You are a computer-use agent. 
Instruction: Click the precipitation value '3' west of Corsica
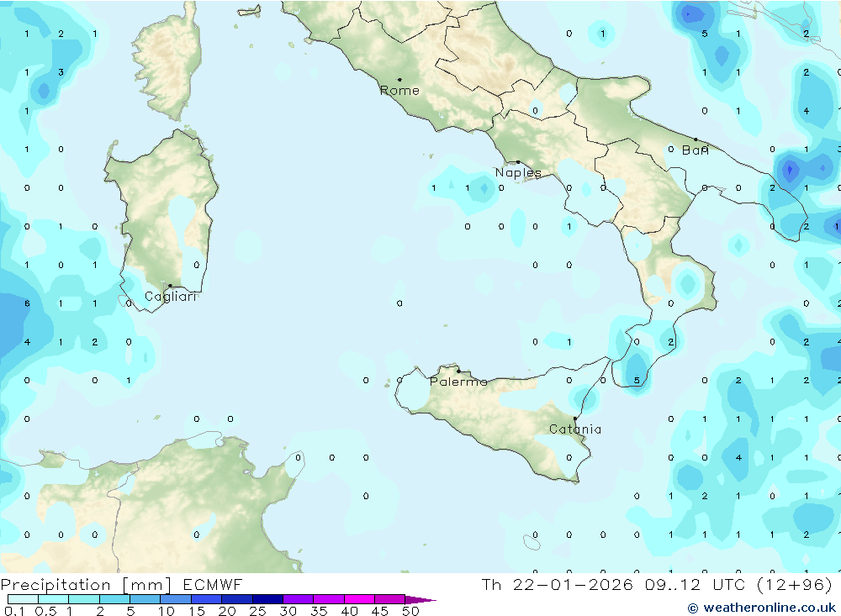pos(61,72)
